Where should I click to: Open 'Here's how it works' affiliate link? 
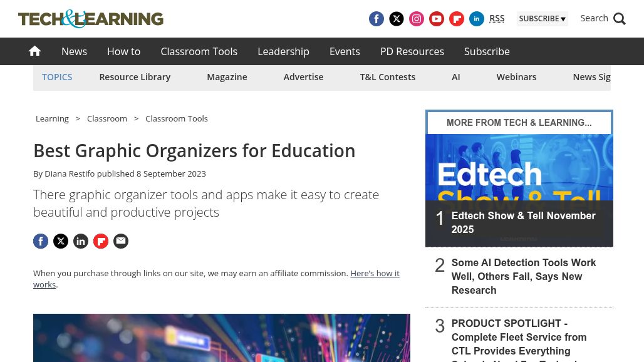point(375,274)
